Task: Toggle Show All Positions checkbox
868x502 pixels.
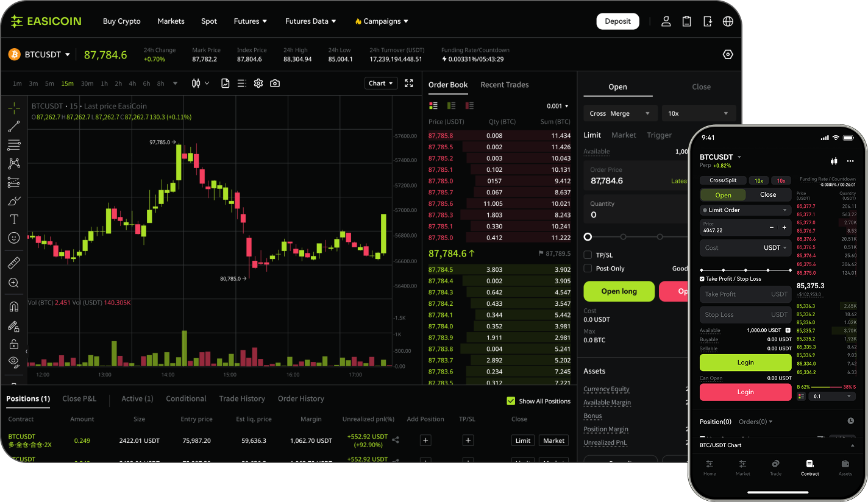Action: [x=511, y=401]
